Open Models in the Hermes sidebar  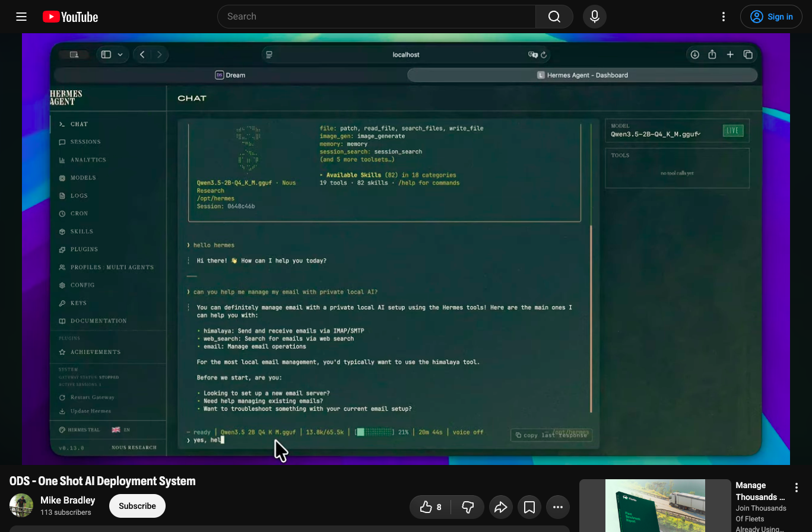[83, 178]
